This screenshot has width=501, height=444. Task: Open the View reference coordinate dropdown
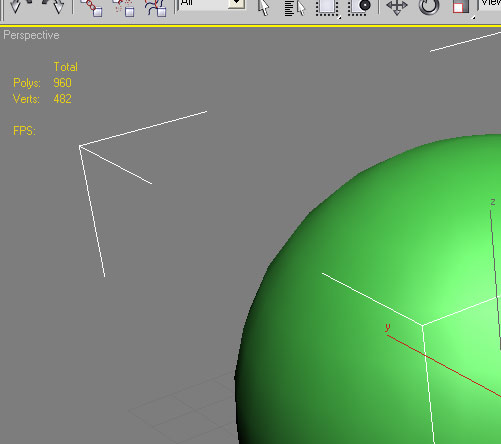click(489, 4)
